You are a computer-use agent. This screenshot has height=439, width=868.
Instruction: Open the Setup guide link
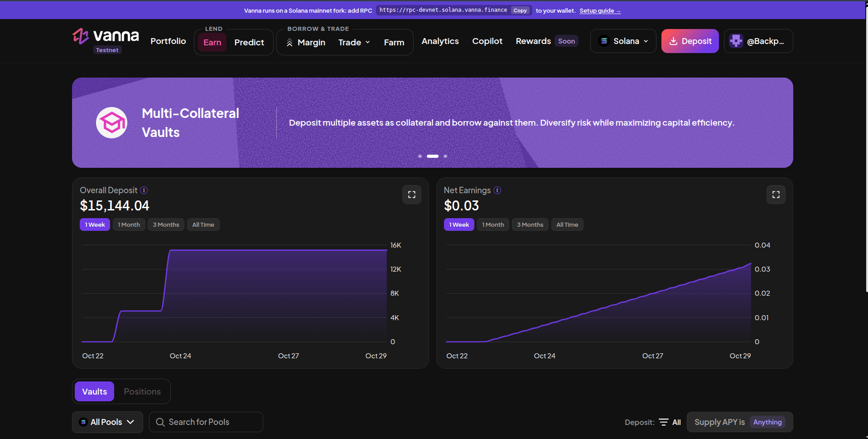(600, 11)
